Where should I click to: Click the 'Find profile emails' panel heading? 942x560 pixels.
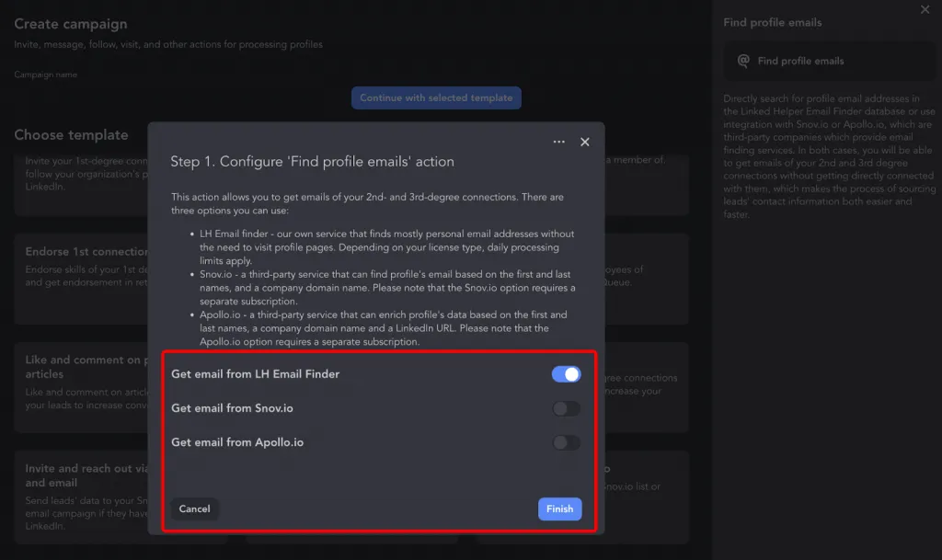click(772, 22)
